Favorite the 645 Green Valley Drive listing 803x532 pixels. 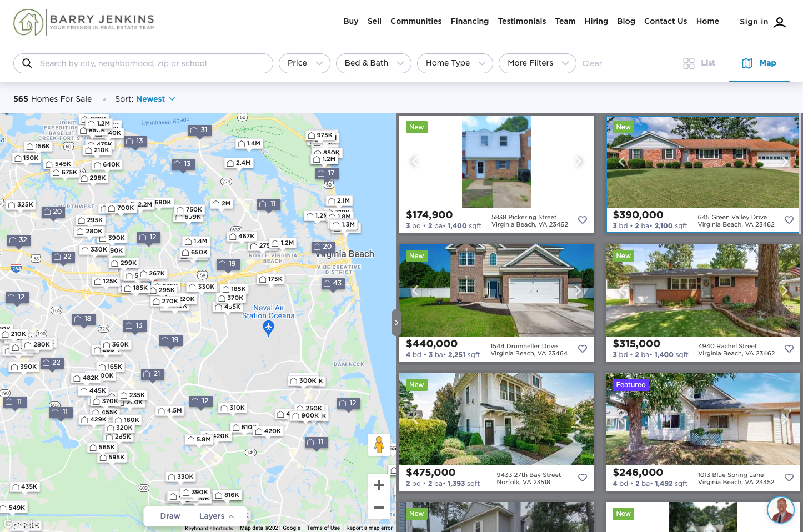click(x=789, y=220)
